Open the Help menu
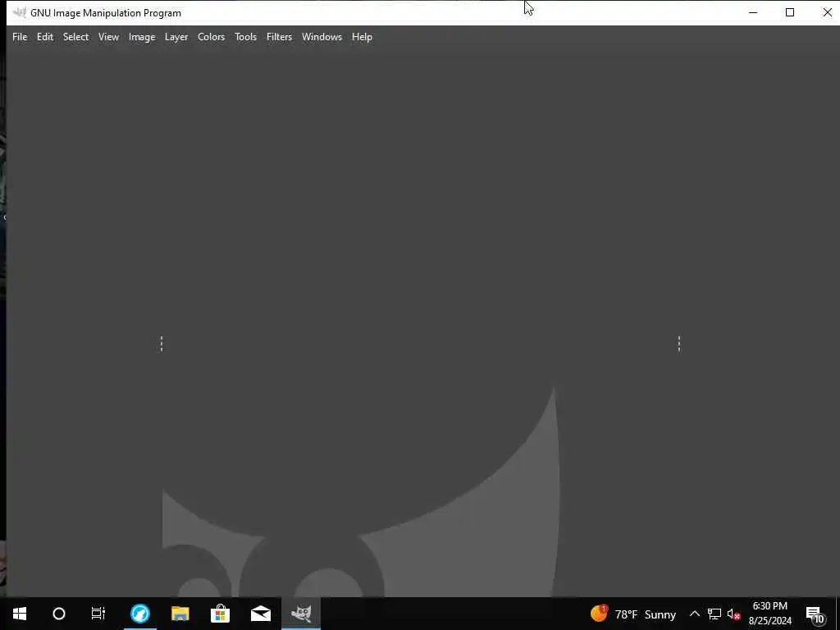The image size is (840, 630). 362,37
